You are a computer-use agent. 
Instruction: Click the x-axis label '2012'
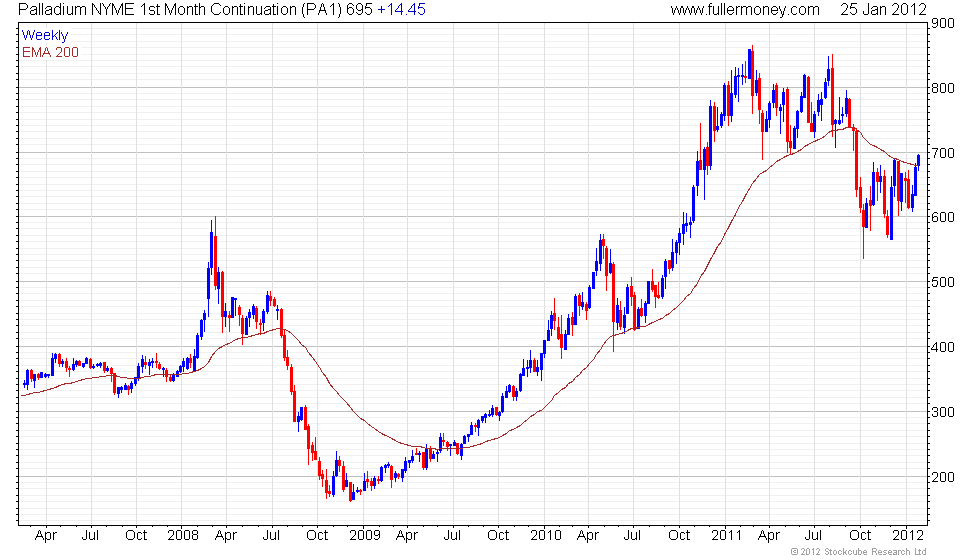(x=908, y=536)
